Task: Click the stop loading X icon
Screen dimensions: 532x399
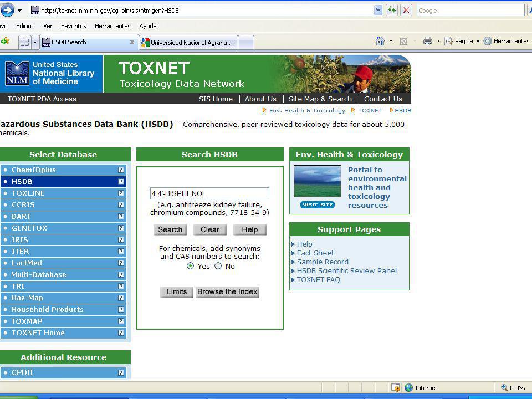Action: coord(406,11)
